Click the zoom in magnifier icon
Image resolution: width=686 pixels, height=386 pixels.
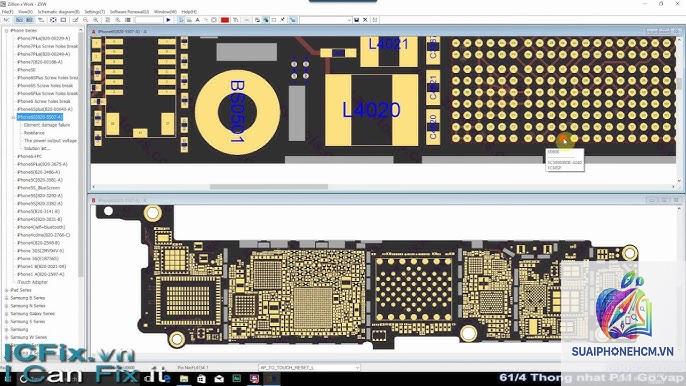[96, 20]
